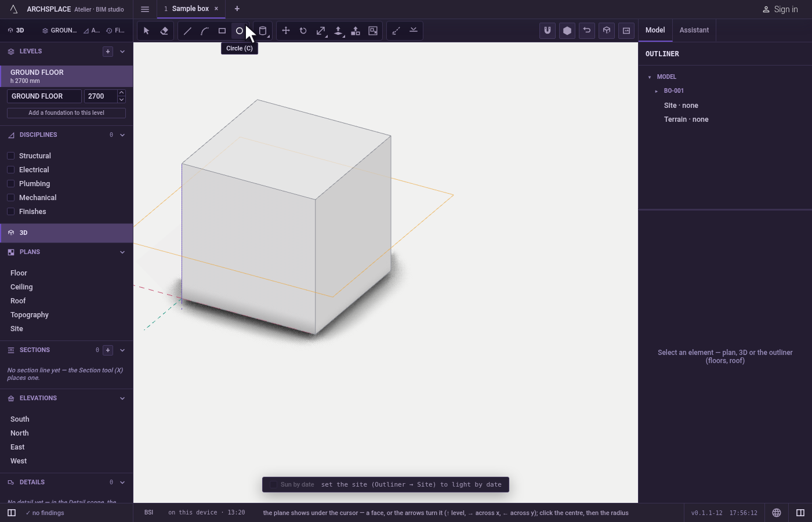Select the dashed measure tool
This screenshot has height=522, width=812.
396,31
